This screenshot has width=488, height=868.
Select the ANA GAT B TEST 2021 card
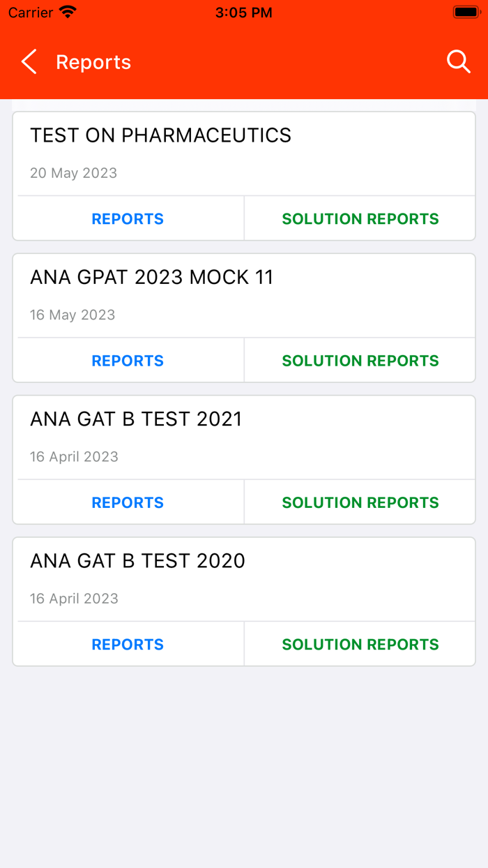click(135, 419)
